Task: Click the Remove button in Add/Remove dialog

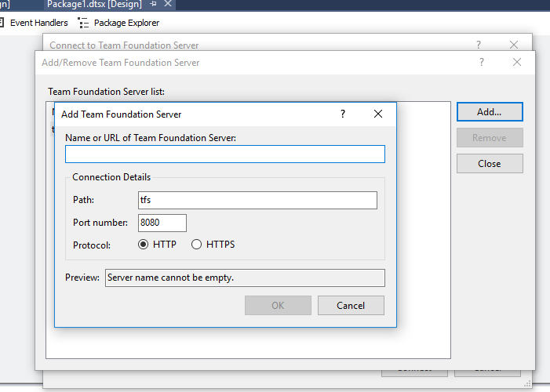Action: [490, 138]
